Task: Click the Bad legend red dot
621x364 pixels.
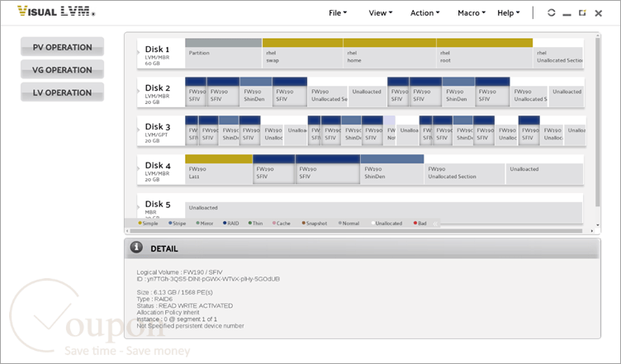Action: pos(415,223)
